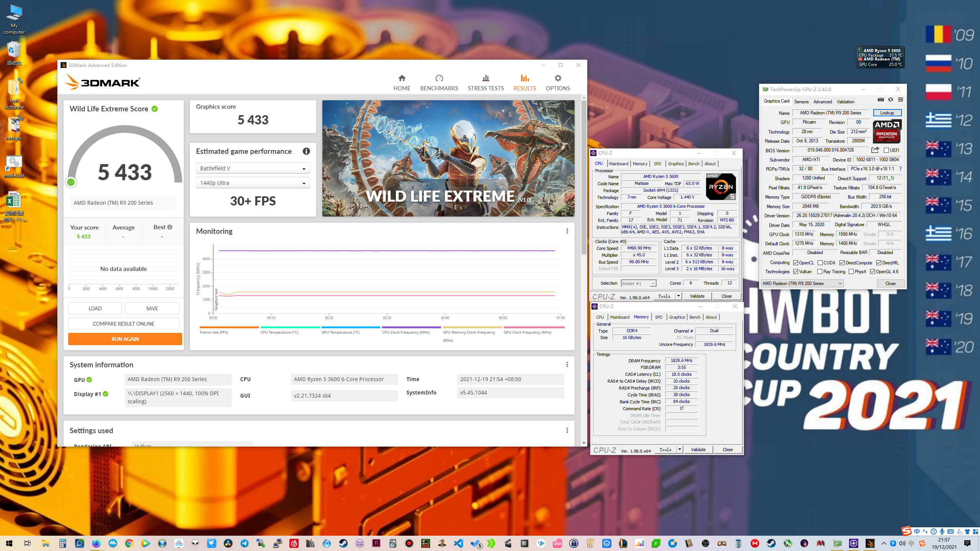
Task: Click the Lookup button in GPU-Z
Action: pyautogui.click(x=887, y=113)
